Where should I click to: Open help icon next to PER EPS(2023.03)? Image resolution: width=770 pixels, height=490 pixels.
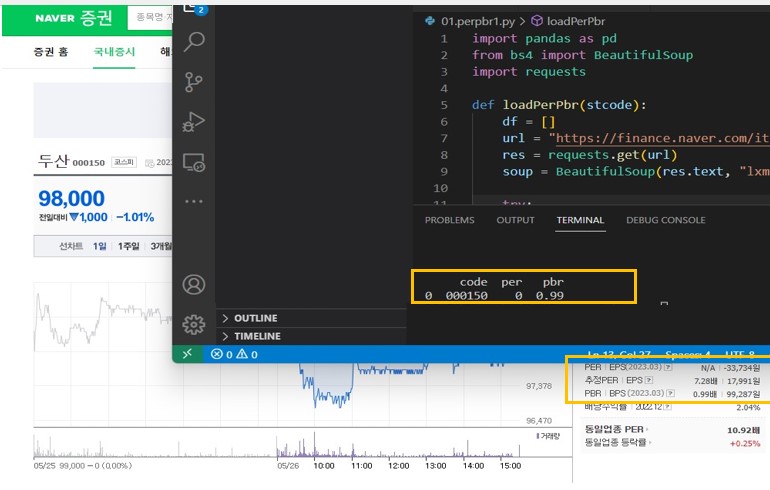pos(668,367)
